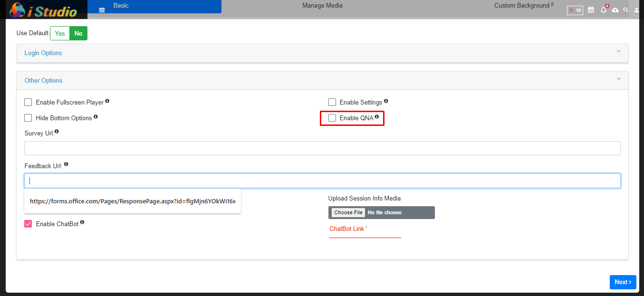Viewport: 644px width, 296px height.
Task: Click info icon beside Feedback Url label
Action: [66, 164]
